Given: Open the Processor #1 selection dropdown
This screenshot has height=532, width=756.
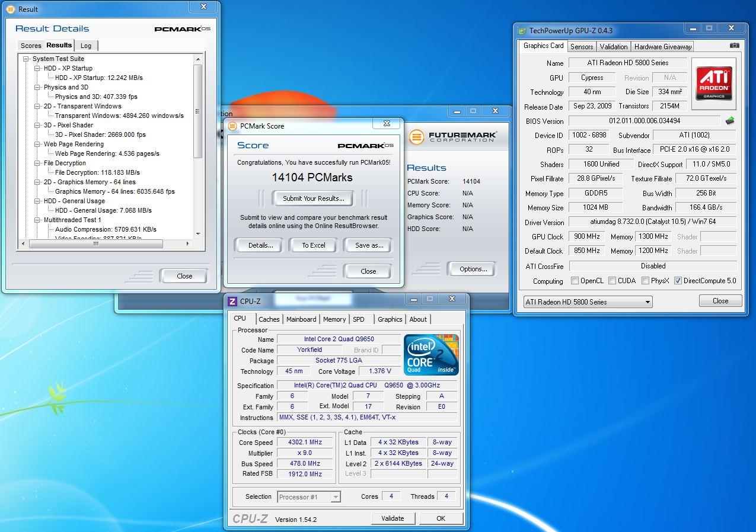Looking at the screenshot, I should tap(309, 497).
